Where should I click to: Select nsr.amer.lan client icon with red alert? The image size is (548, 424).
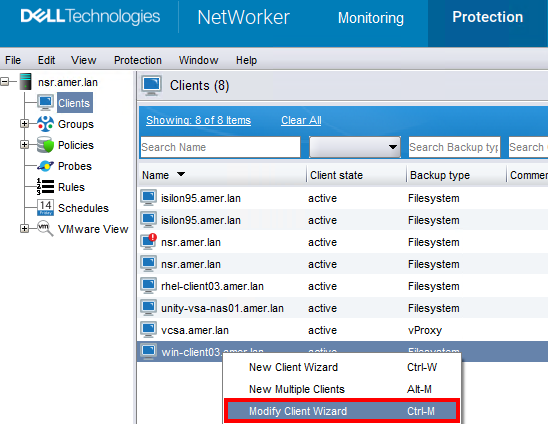pyautogui.click(x=149, y=242)
